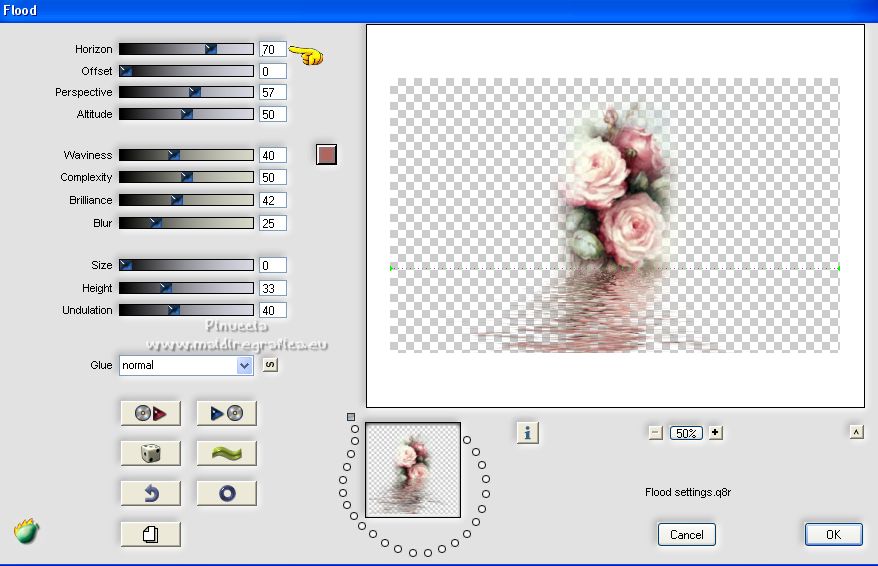Click the Waviness slider track
878x566 pixels.
pos(186,155)
